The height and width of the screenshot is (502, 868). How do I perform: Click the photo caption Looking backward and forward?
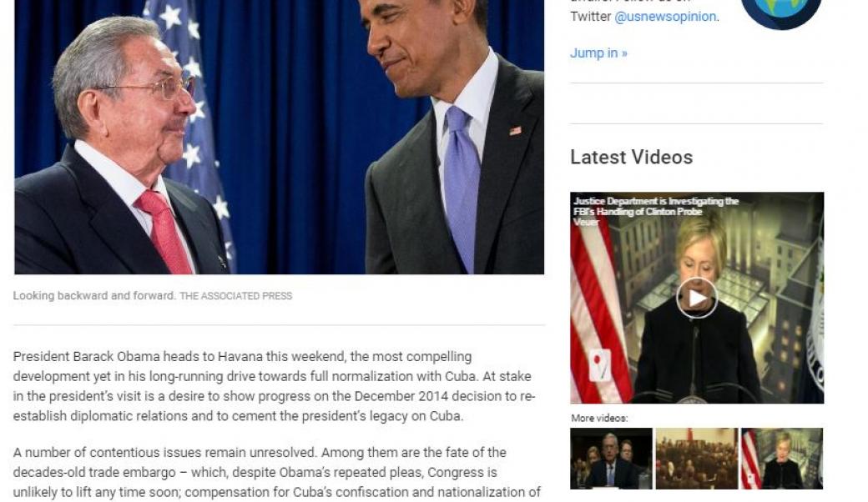coord(94,296)
